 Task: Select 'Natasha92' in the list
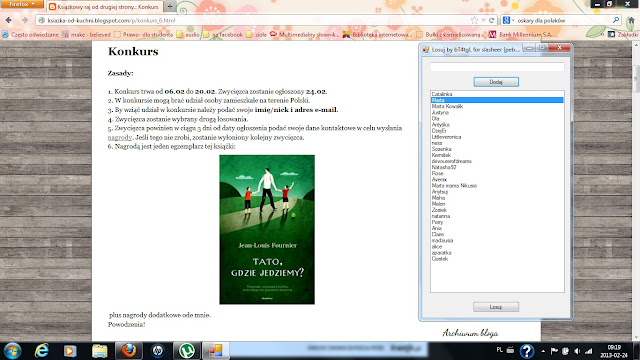444,167
